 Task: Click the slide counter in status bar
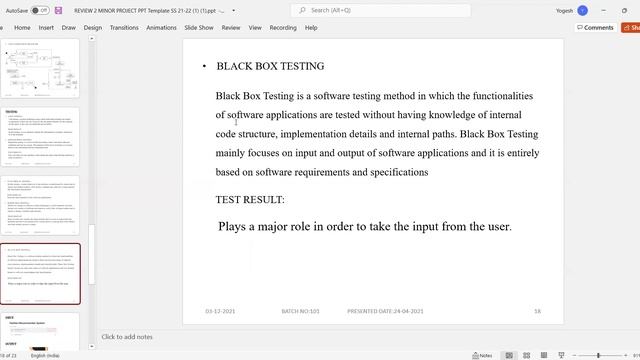(8, 356)
